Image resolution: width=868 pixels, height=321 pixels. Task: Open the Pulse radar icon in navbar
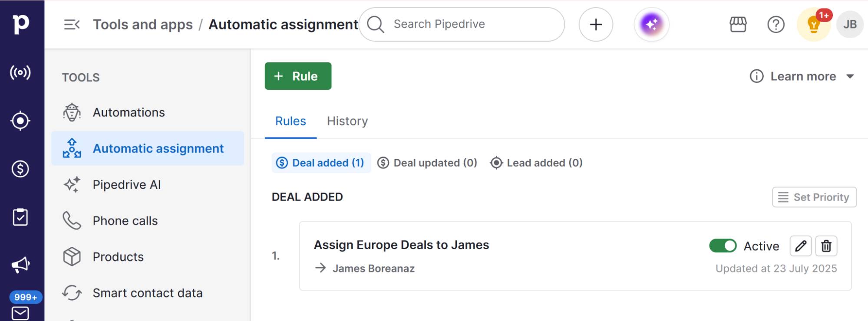[20, 72]
